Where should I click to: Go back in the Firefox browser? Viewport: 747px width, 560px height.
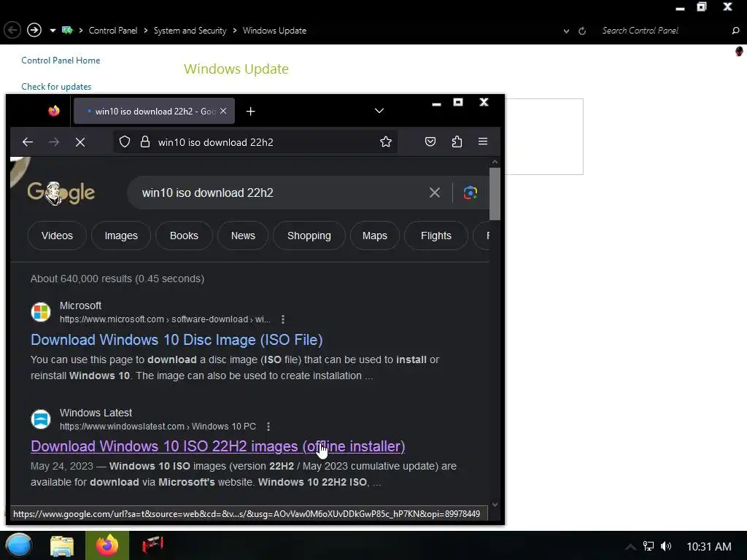28,142
